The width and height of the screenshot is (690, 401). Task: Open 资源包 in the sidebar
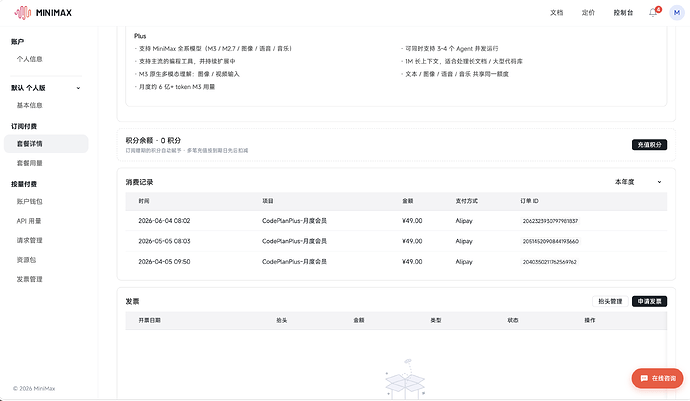[26, 260]
